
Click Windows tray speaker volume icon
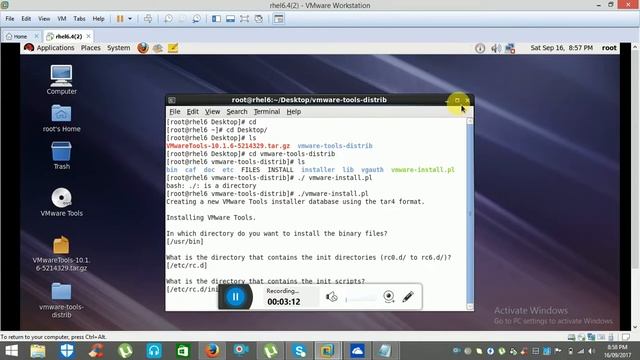click(x=591, y=351)
